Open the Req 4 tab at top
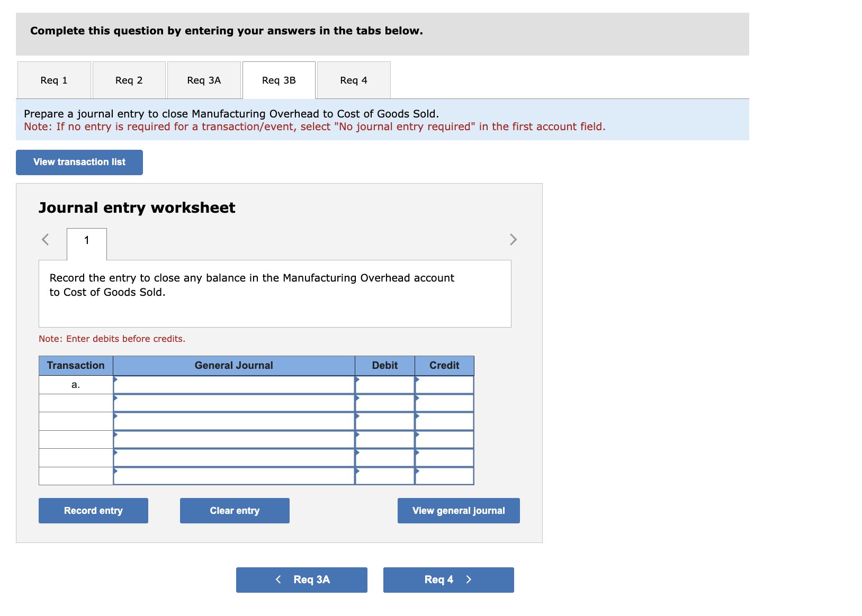862x616 pixels. pos(353,80)
